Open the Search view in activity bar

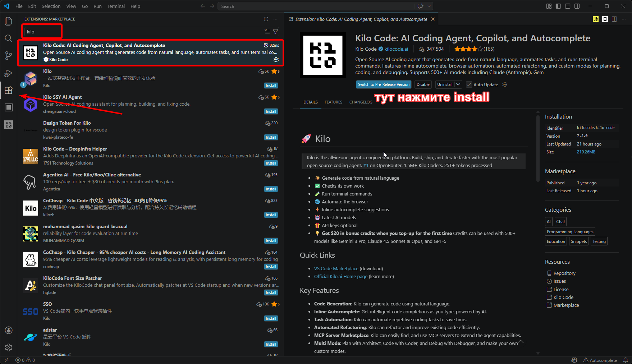pos(9,38)
